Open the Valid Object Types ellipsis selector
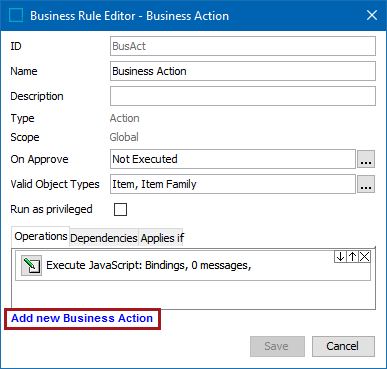Image resolution: width=387 pixels, height=369 pixels. tap(366, 184)
